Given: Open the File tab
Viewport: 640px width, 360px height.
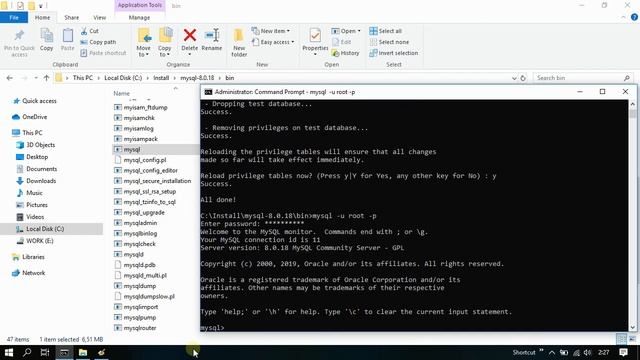Looking at the screenshot, I should click(x=14, y=18).
